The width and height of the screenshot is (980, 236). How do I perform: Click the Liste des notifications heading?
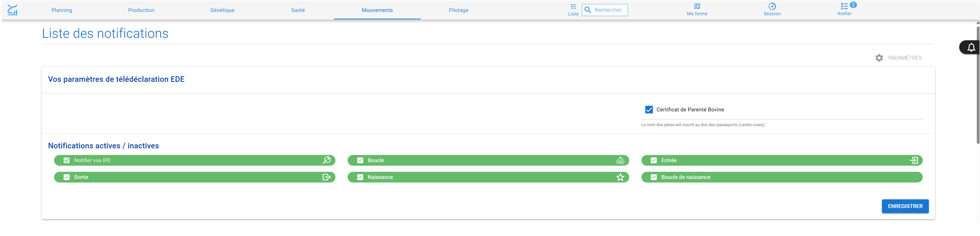[105, 33]
